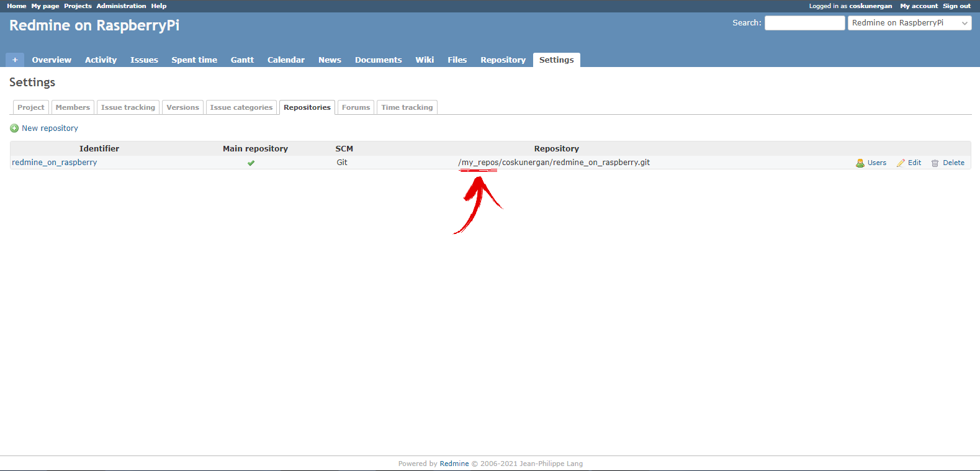This screenshot has height=471, width=980.
Task: Open the Repository main tab
Action: (x=503, y=60)
